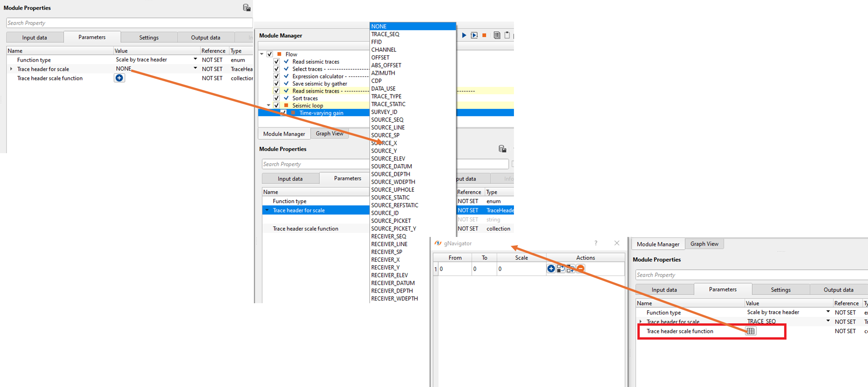Choose SOURCE_ELEV from the header dropdown list

point(388,158)
